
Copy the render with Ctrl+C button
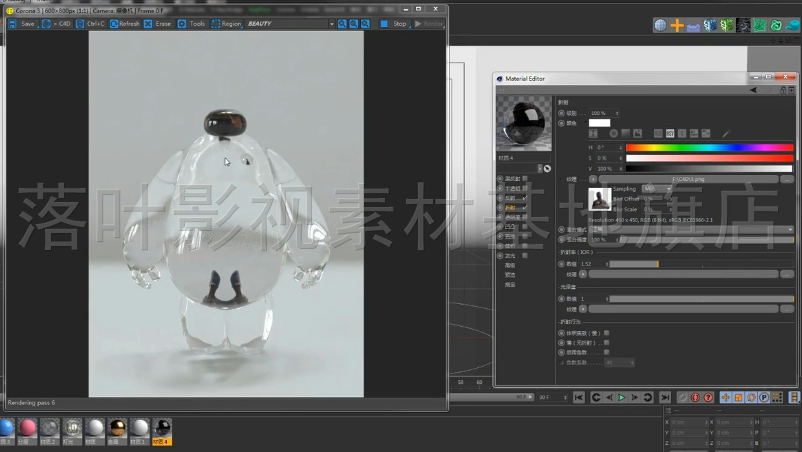(90, 24)
